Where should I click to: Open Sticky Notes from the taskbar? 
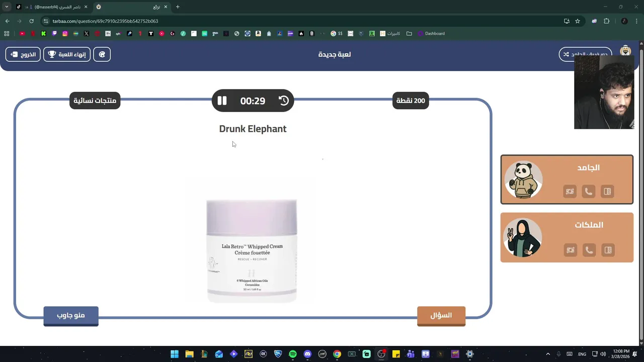coord(396,354)
